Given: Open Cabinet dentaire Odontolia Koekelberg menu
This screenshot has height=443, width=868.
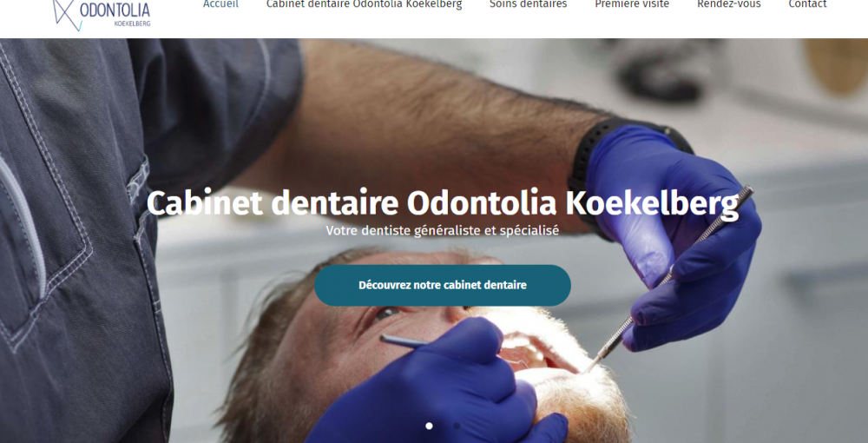Looking at the screenshot, I should click(x=364, y=4).
